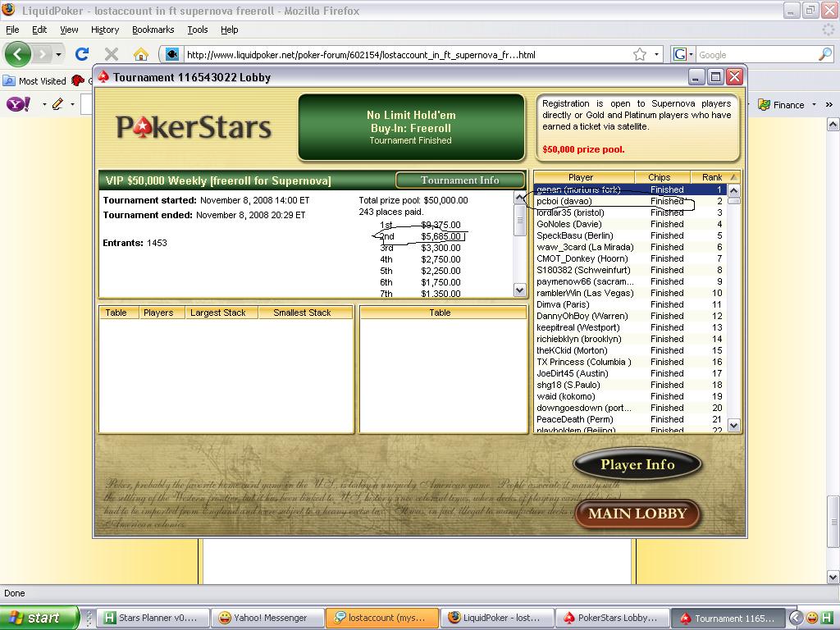Bookmark this page with the star icon
Viewport: 840px width, 630px height.
[x=640, y=55]
